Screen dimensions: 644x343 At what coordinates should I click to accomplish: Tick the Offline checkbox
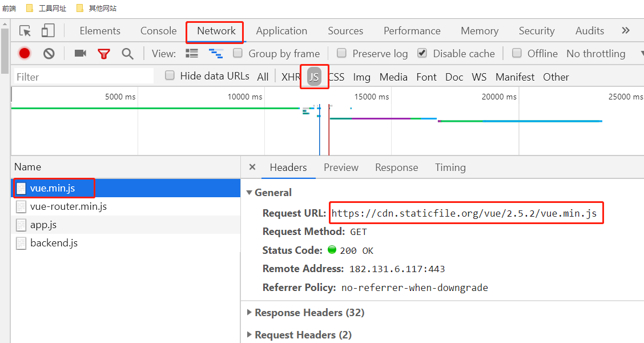517,53
